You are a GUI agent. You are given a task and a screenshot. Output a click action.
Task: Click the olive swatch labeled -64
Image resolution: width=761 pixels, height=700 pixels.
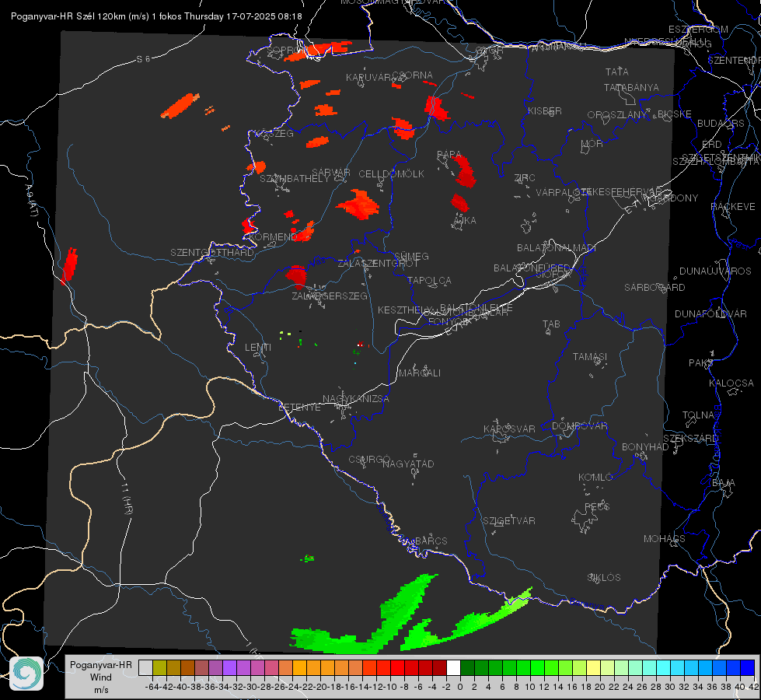coord(159,667)
